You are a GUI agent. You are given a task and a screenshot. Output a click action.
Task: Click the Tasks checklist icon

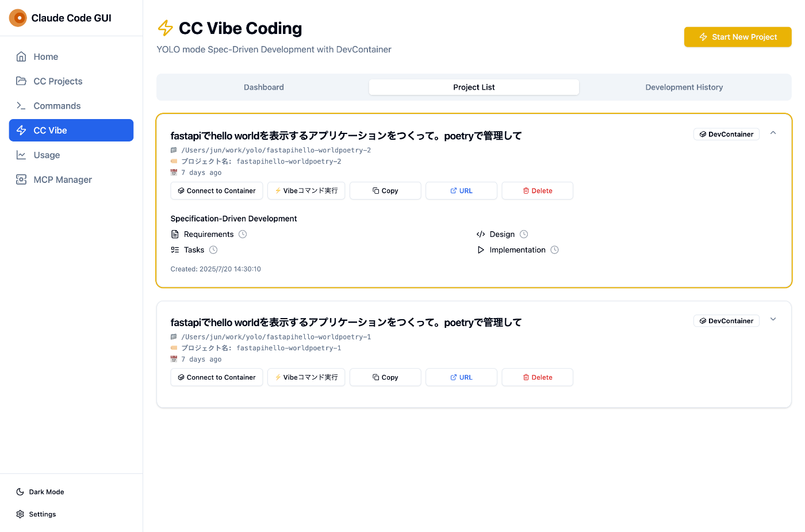pyautogui.click(x=175, y=250)
